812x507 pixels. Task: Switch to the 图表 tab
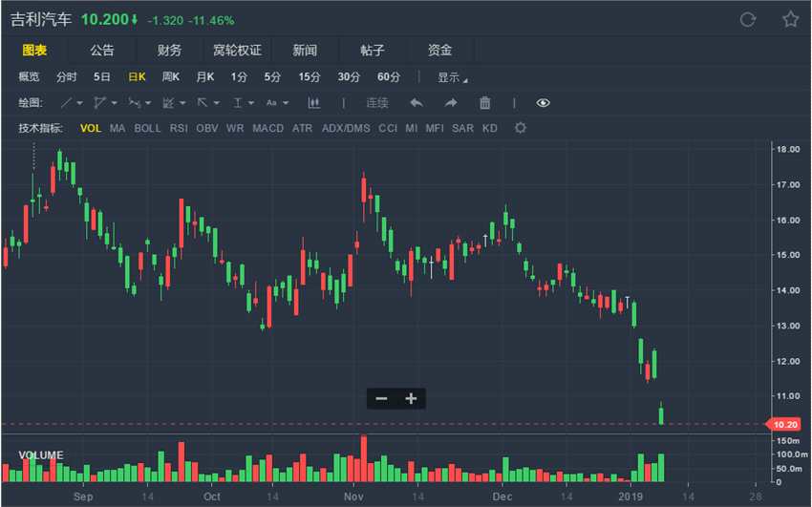34,51
